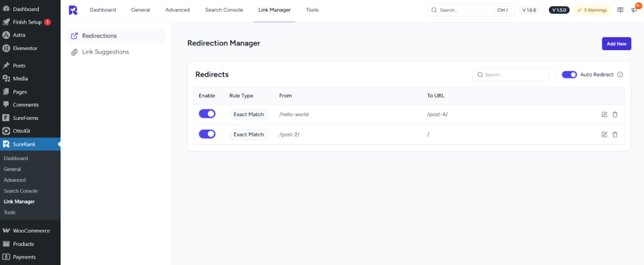644x265 pixels.
Task: Click the Elementor icon in sidebar
Action: point(6,48)
